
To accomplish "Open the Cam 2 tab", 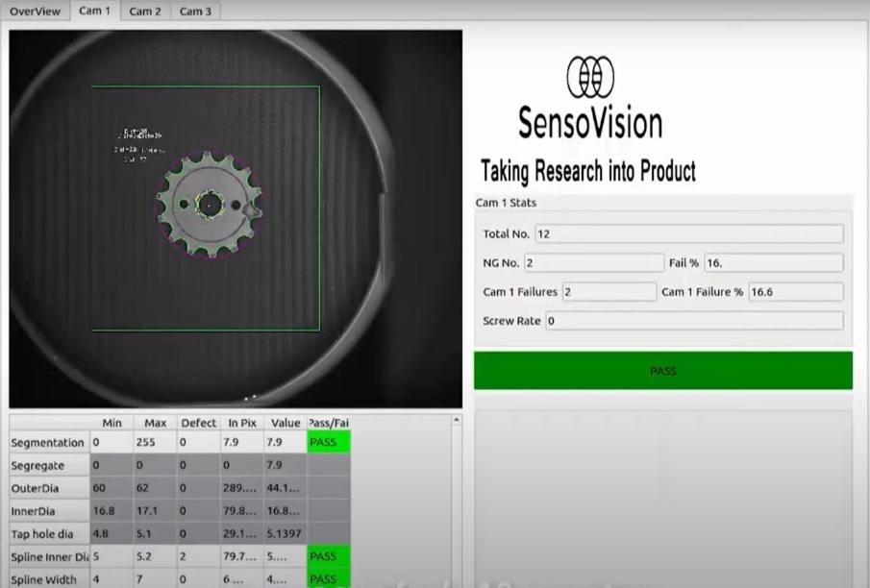I will click(x=145, y=12).
